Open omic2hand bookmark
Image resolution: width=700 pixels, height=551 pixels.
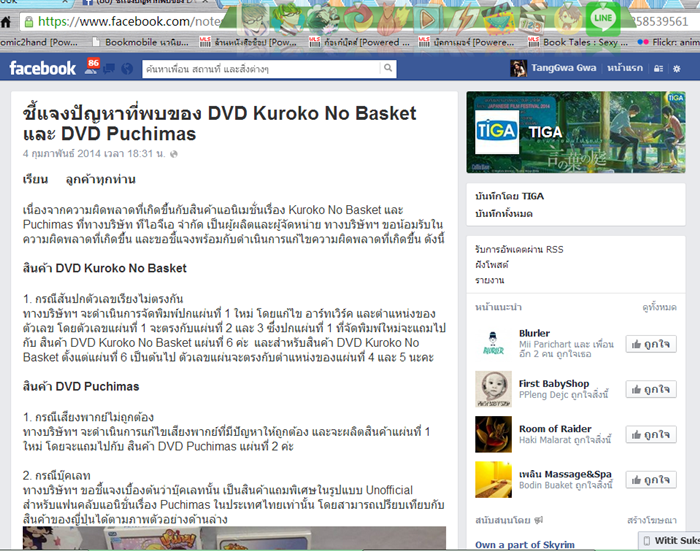39,42
